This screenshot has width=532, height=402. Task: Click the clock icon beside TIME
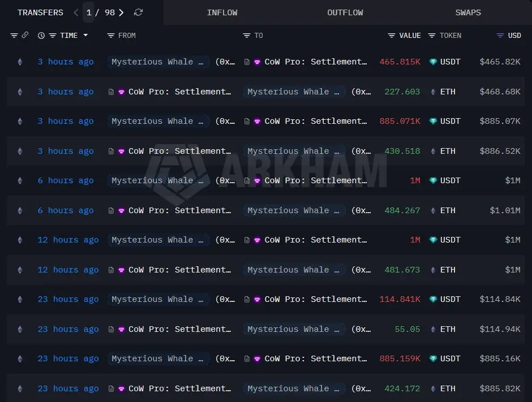pyautogui.click(x=41, y=35)
